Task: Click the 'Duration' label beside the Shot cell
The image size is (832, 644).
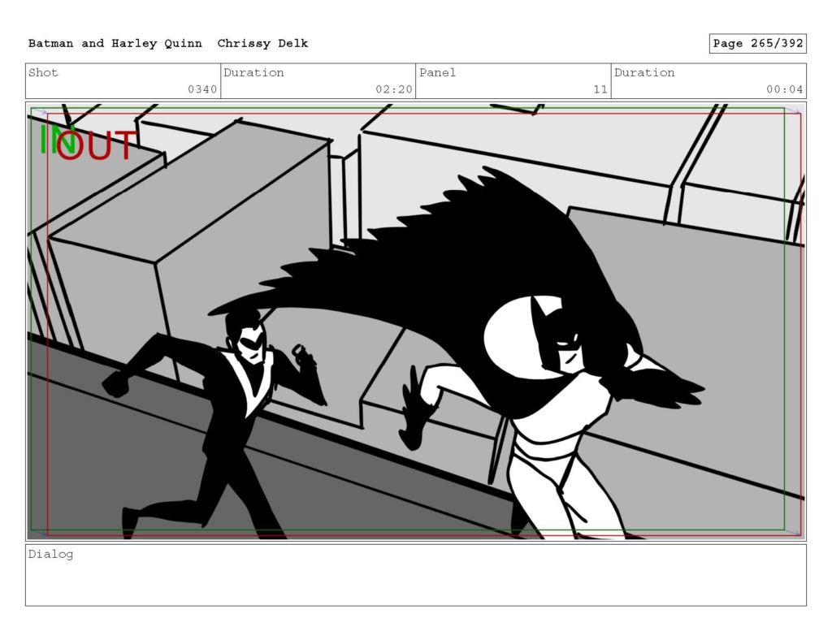Action: tap(253, 72)
